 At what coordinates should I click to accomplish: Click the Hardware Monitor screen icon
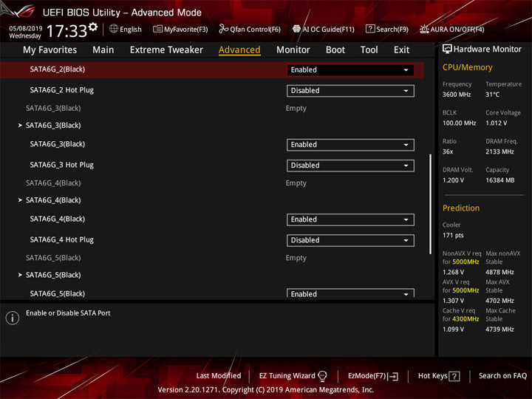[x=447, y=49]
